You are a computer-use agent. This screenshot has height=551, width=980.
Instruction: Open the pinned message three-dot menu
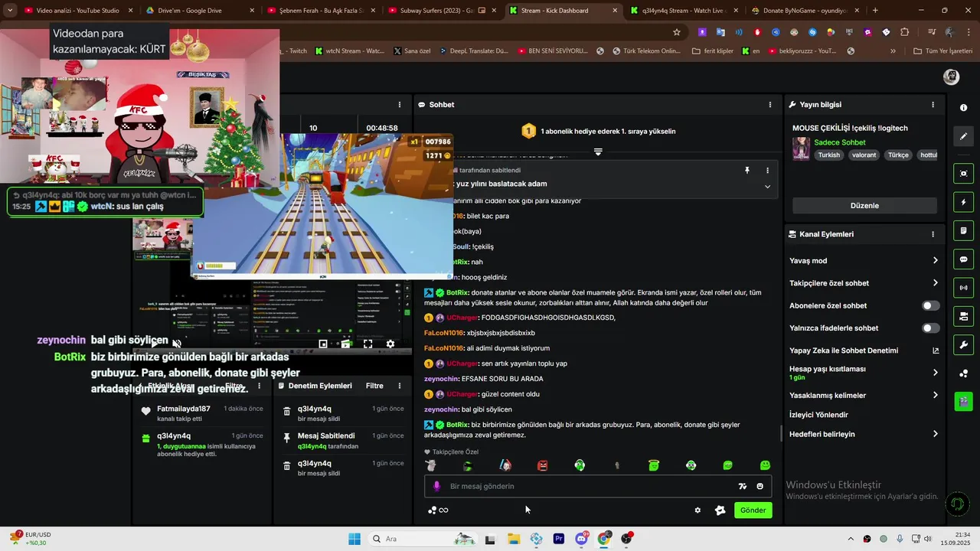tap(767, 171)
